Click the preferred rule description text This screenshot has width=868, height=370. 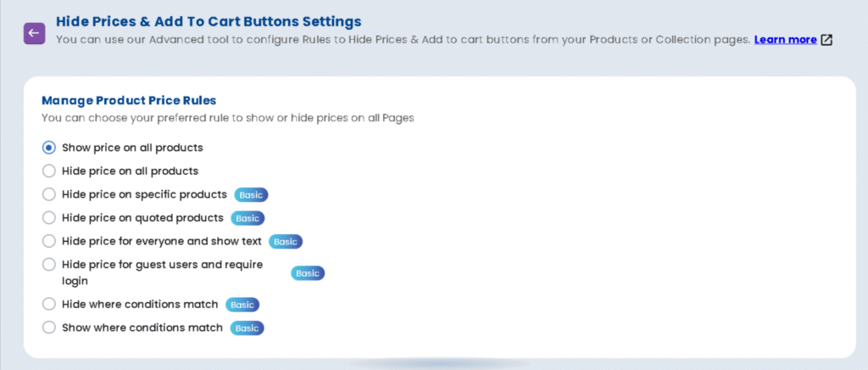point(227,118)
